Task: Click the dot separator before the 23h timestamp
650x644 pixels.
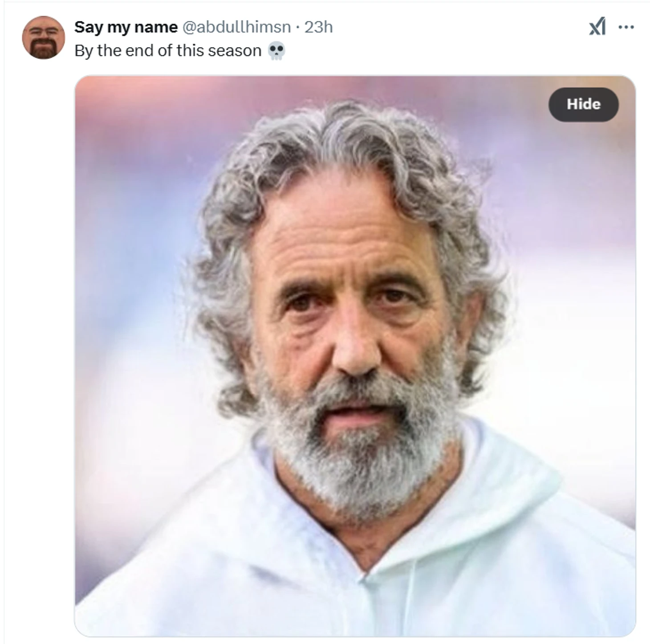Action: [297, 28]
